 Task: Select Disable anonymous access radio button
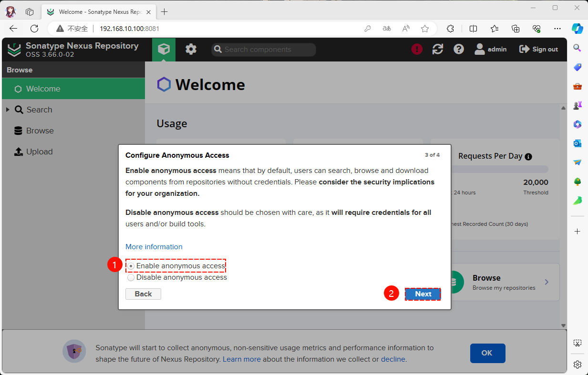(x=131, y=277)
